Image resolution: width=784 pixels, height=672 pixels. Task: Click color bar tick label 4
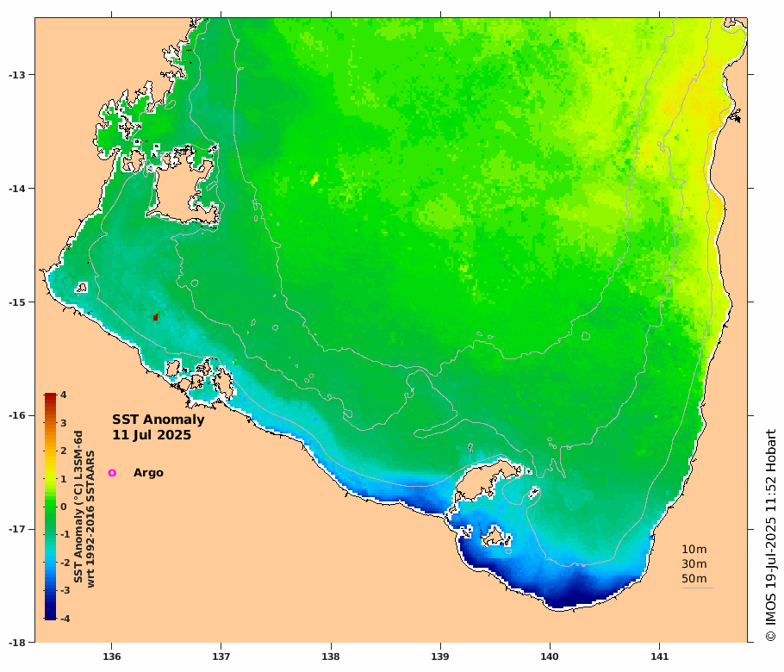point(64,395)
